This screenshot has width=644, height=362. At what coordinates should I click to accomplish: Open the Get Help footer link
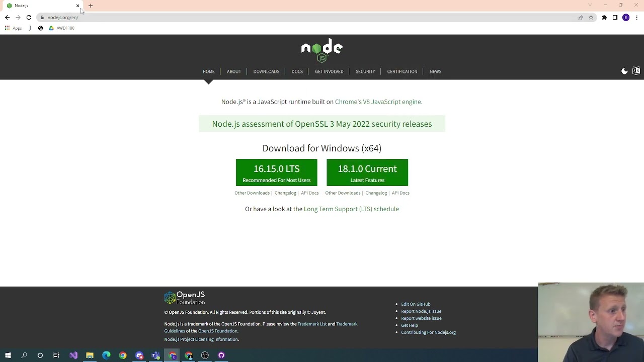[410, 325]
